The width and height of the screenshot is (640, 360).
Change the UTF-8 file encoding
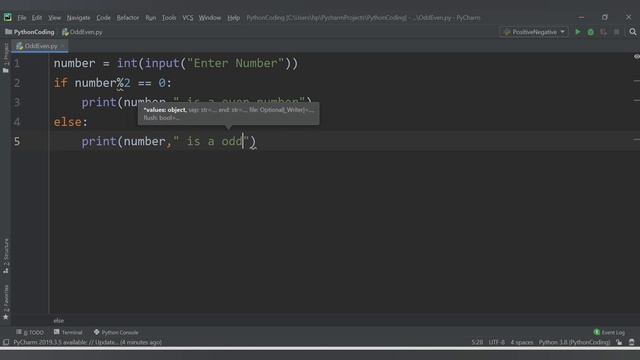(497, 342)
